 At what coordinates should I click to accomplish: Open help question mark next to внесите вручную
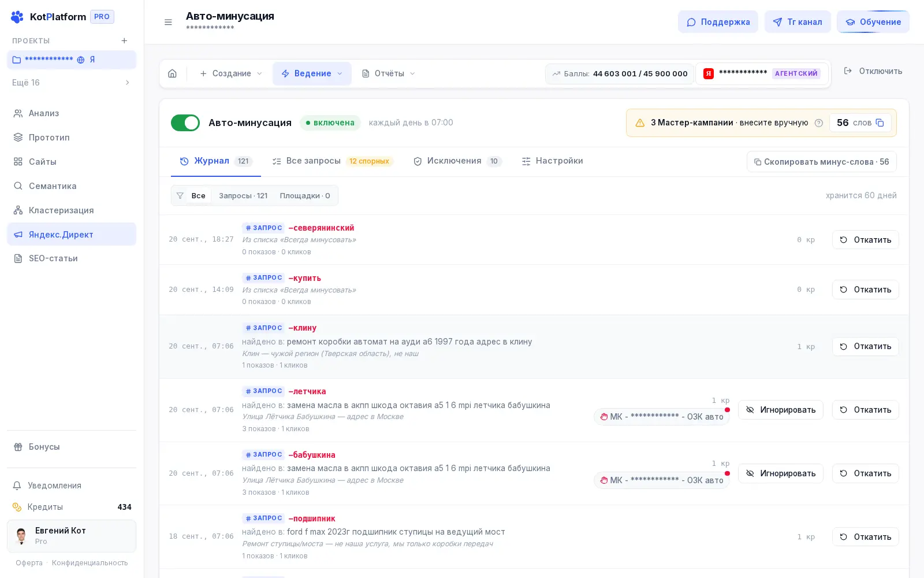818,123
